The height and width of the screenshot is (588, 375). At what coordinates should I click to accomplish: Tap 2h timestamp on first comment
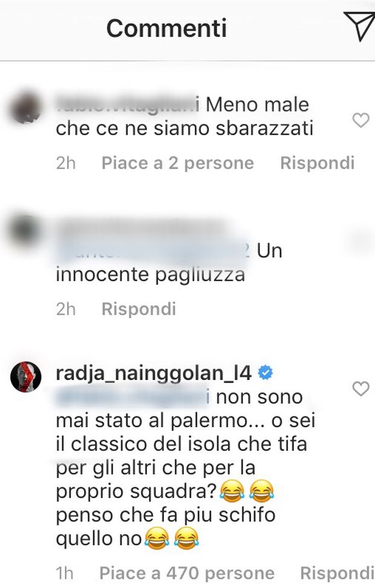pyautogui.click(x=66, y=163)
